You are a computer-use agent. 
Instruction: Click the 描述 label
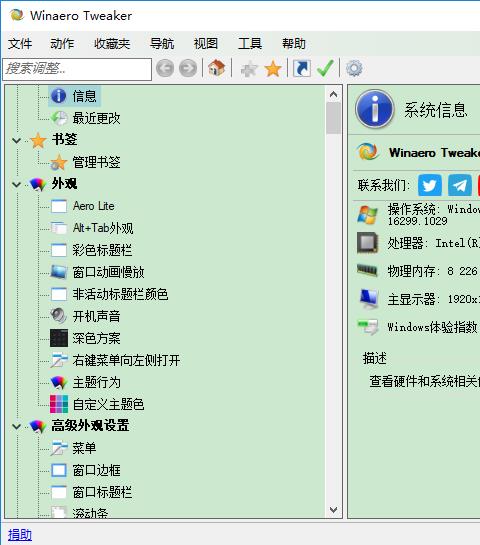point(375,358)
